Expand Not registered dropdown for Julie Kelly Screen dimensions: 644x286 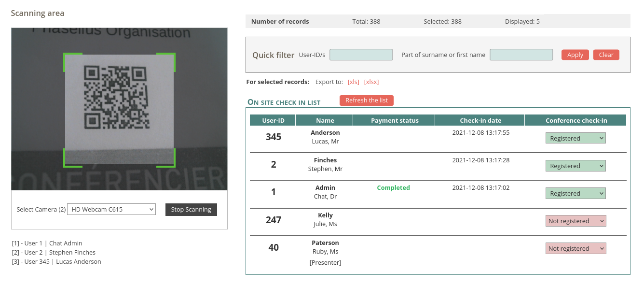(576, 221)
